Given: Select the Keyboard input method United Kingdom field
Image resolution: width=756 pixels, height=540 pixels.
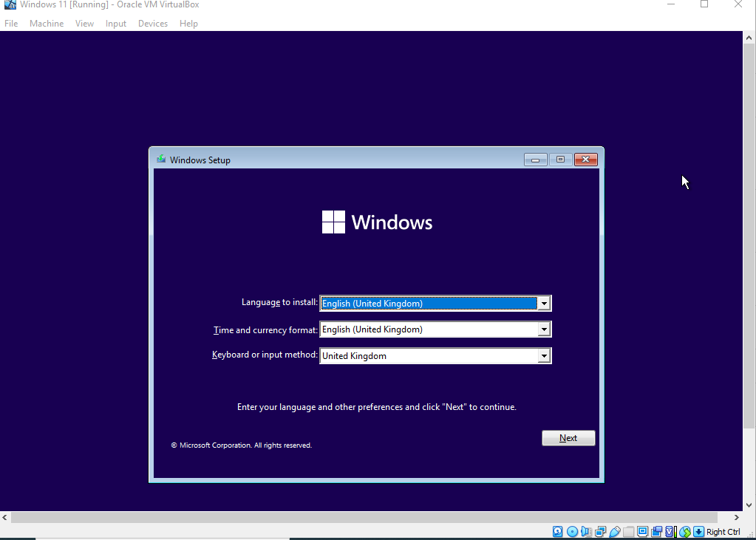Looking at the screenshot, I should [x=435, y=356].
